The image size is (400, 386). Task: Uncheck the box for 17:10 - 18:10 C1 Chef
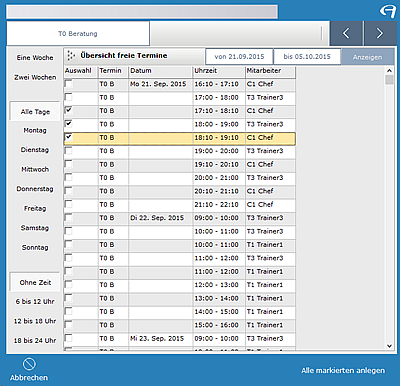69,110
